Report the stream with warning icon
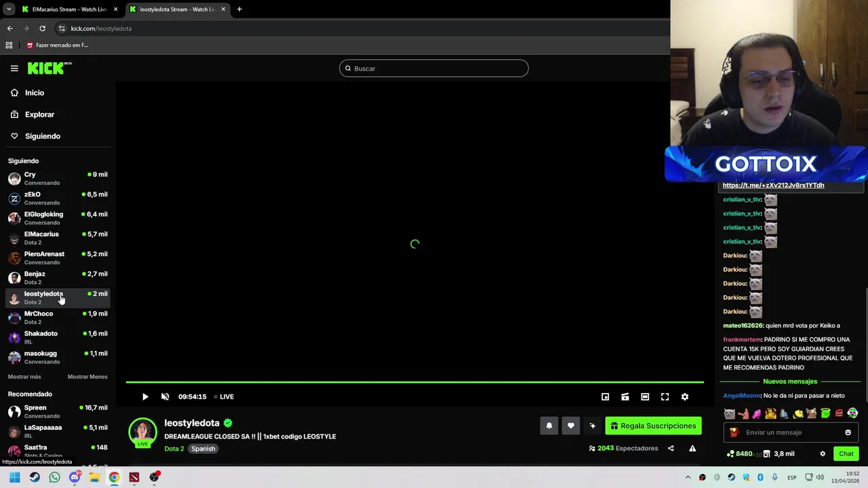Screen dimensions: 868x488 692,448
